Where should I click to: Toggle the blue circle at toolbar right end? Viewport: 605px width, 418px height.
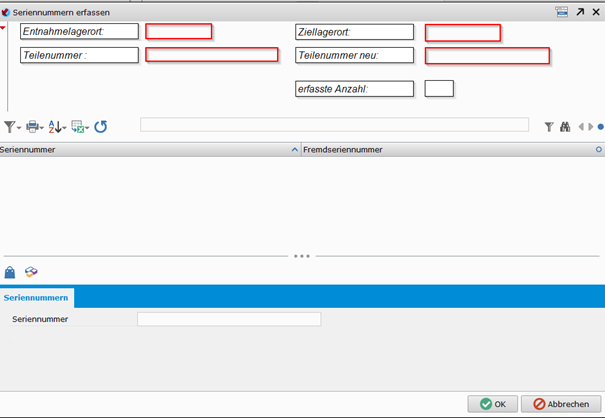(600, 127)
